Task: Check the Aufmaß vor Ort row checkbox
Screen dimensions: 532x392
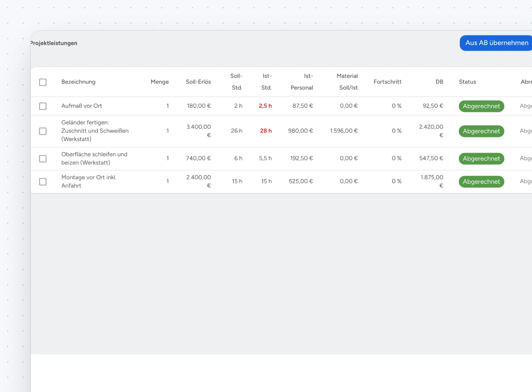Action: (x=43, y=106)
